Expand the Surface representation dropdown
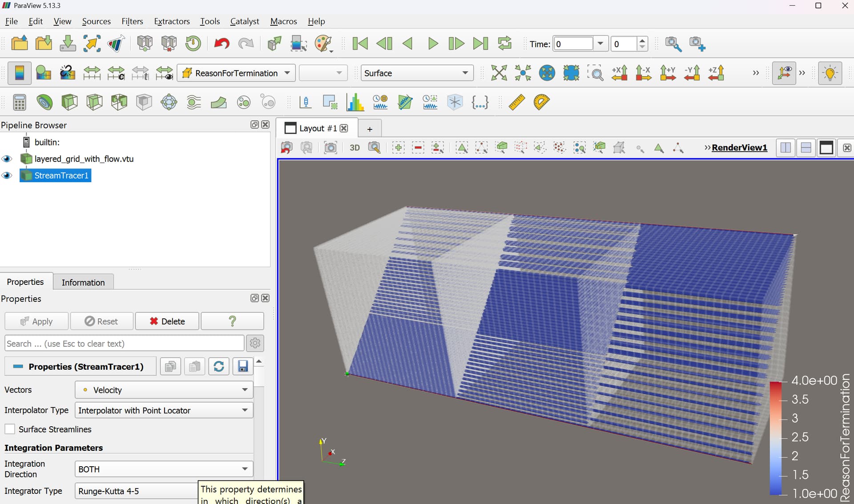Viewport: 854px width, 504px height. pyautogui.click(x=417, y=73)
